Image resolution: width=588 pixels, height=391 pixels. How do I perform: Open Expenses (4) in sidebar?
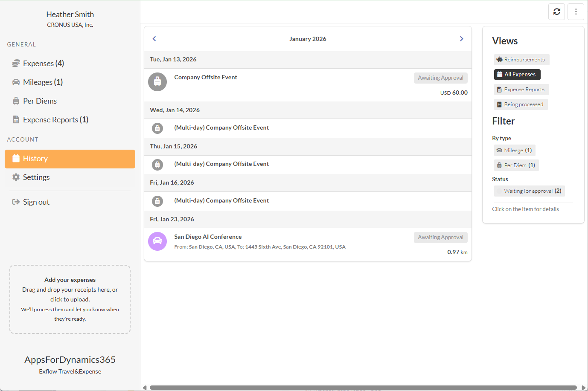click(x=43, y=64)
